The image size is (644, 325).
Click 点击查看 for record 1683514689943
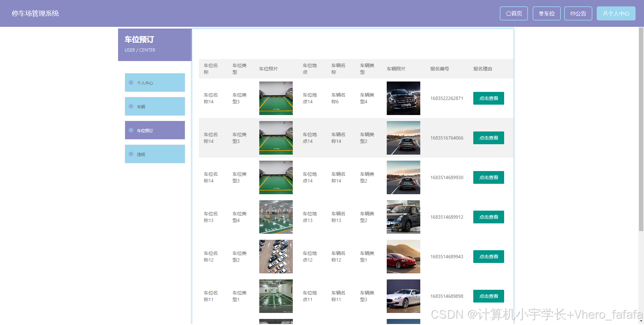click(x=488, y=257)
